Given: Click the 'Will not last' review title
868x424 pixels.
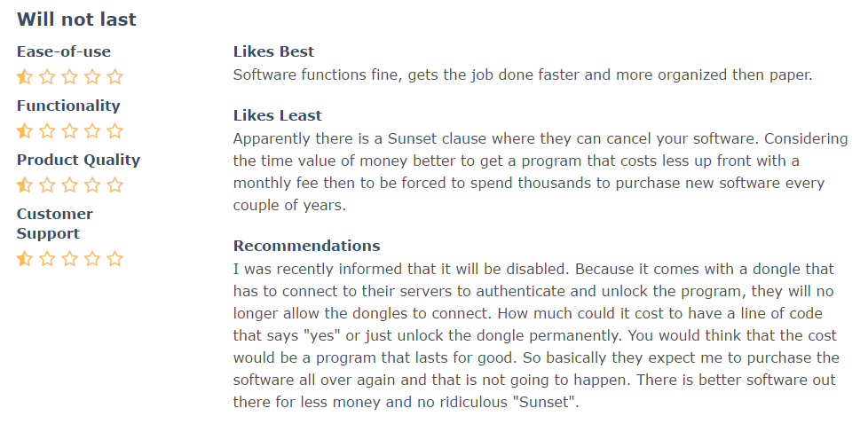Looking at the screenshot, I should click(76, 20).
